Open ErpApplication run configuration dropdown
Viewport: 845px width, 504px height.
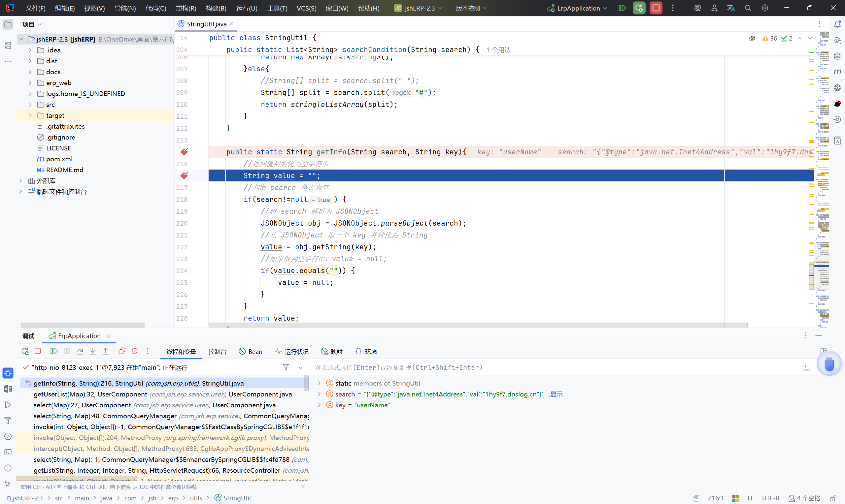(578, 8)
